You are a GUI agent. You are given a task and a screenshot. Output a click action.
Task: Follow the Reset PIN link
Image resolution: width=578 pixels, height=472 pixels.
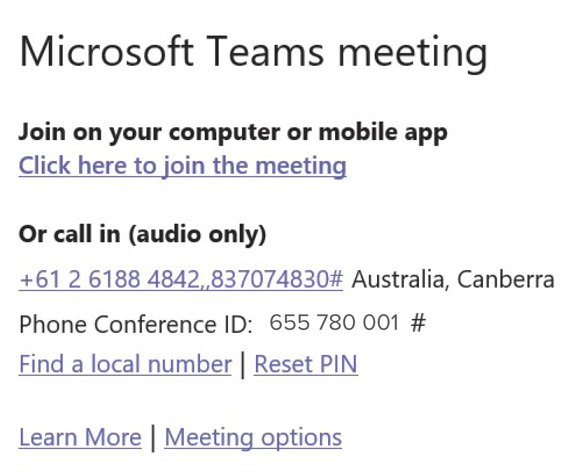point(306,364)
